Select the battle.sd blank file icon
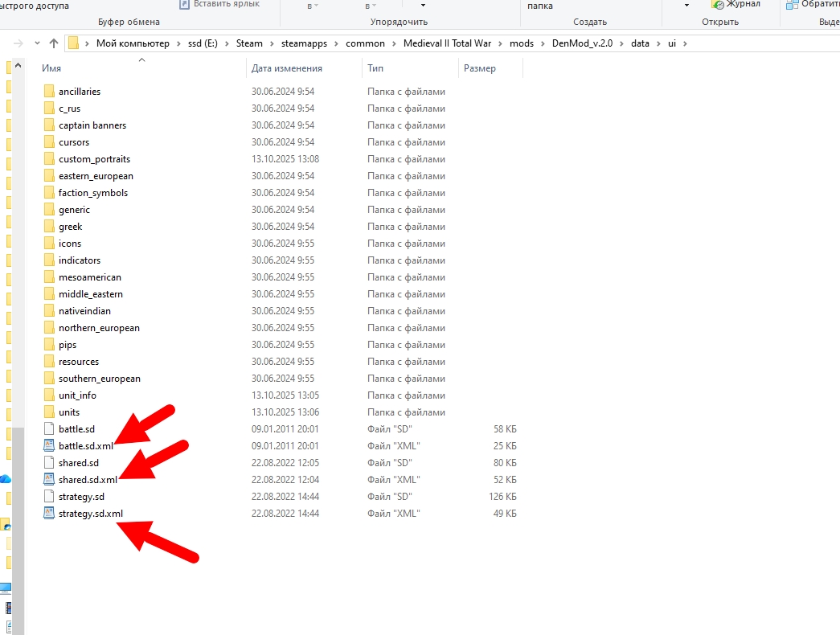Viewport: 840px width, 635px height. [x=49, y=429]
